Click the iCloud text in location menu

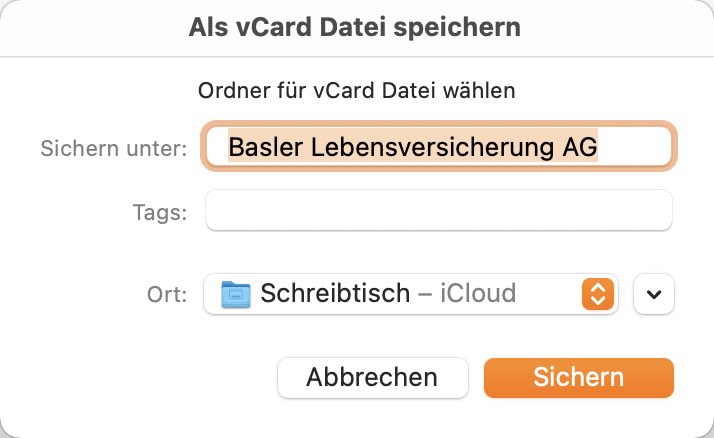[x=478, y=293]
